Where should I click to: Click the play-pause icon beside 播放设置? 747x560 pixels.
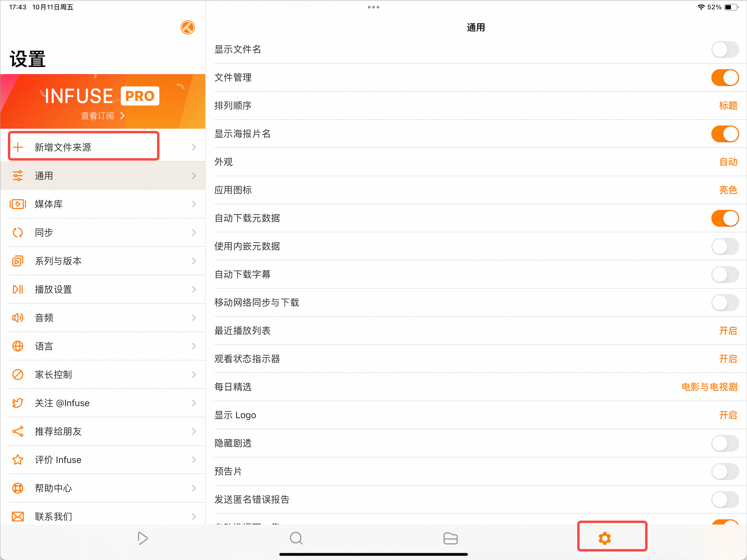[x=18, y=289]
